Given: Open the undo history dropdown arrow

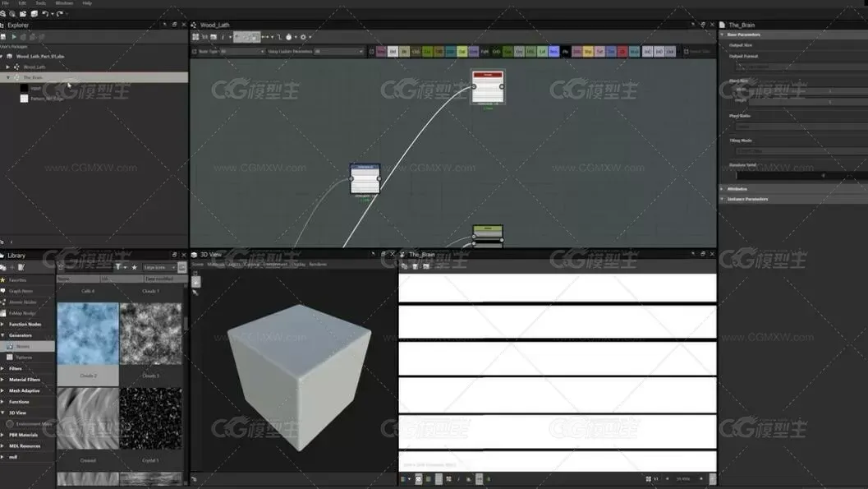Looking at the screenshot, I should coord(53,14).
